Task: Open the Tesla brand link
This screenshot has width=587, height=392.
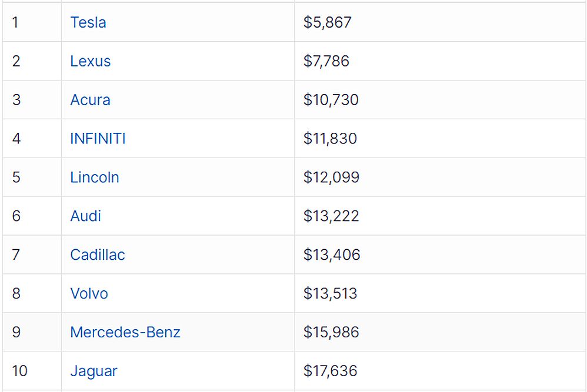Action: click(x=88, y=22)
